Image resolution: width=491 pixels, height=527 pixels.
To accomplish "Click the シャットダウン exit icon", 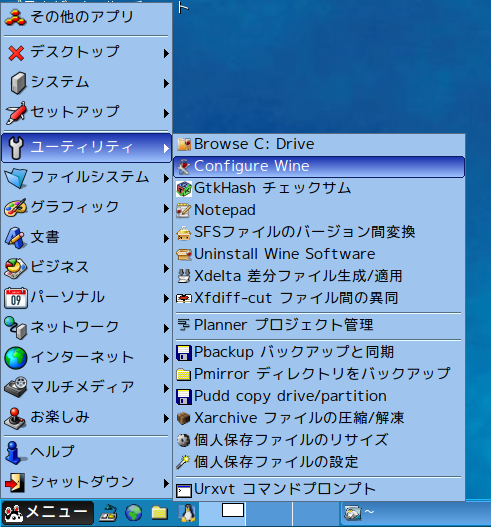I will (15, 482).
